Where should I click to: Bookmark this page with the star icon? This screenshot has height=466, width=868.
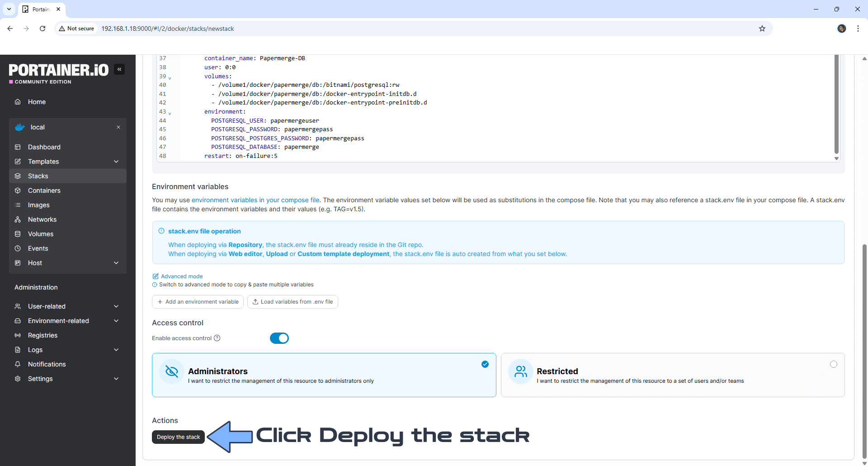click(762, 29)
